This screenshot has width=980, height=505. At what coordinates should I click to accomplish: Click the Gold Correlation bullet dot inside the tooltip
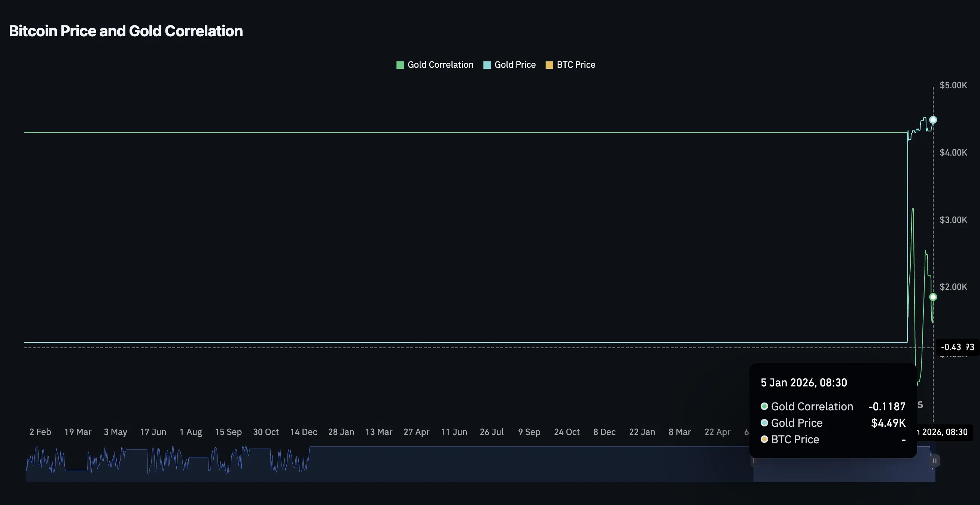[x=764, y=407]
